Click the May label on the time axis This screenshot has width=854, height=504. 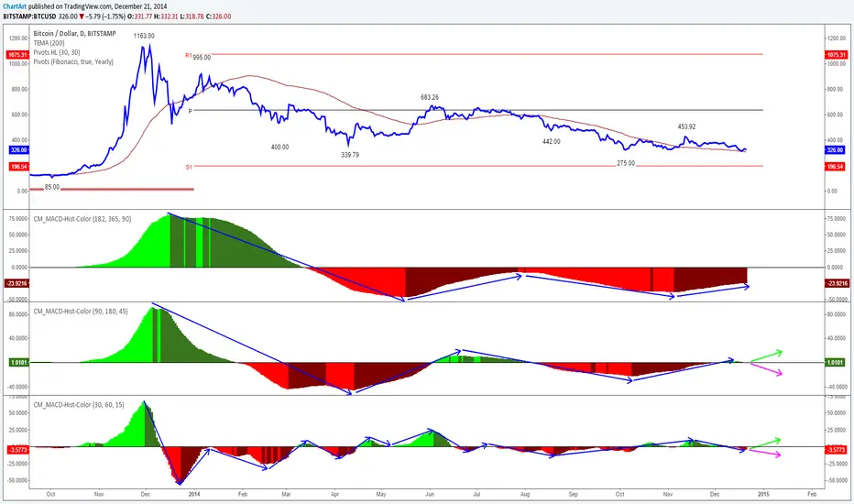[381, 494]
